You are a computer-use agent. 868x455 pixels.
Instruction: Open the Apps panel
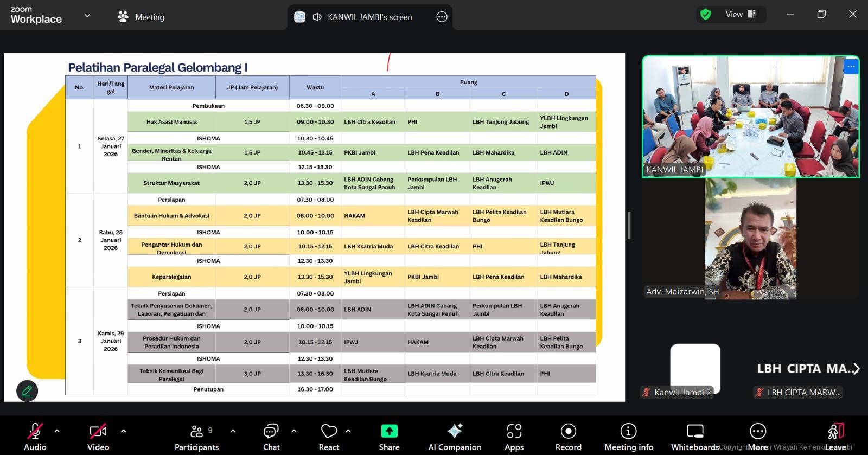(514, 437)
